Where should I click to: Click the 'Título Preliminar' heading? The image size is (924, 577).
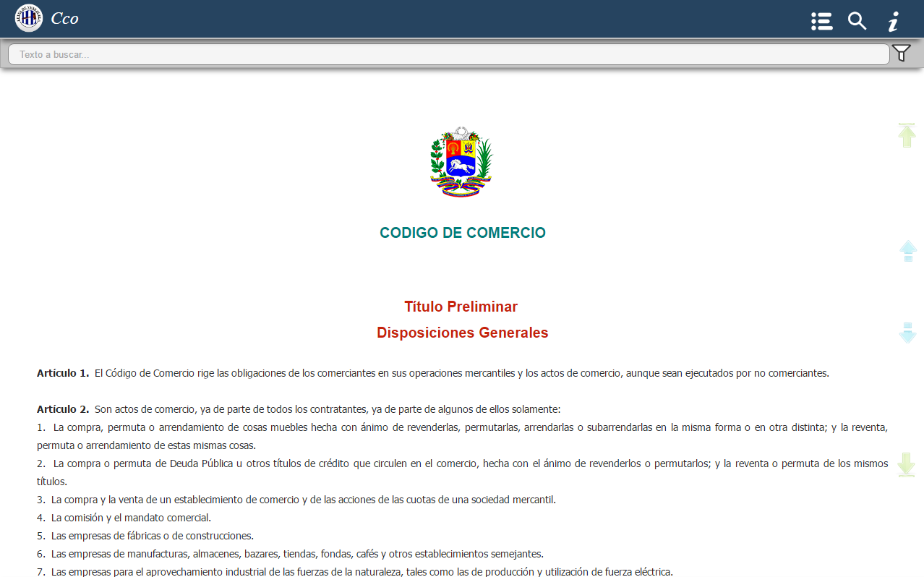(461, 307)
